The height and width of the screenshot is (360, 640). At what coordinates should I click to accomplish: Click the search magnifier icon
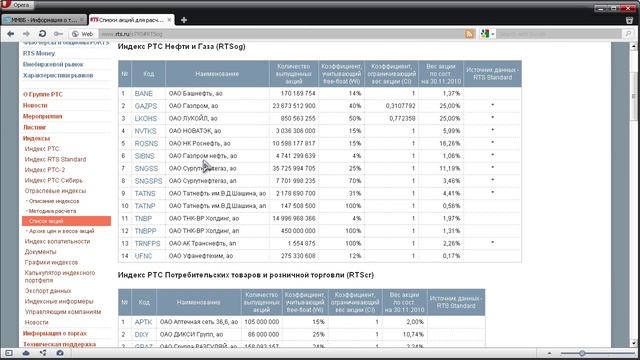628,34
